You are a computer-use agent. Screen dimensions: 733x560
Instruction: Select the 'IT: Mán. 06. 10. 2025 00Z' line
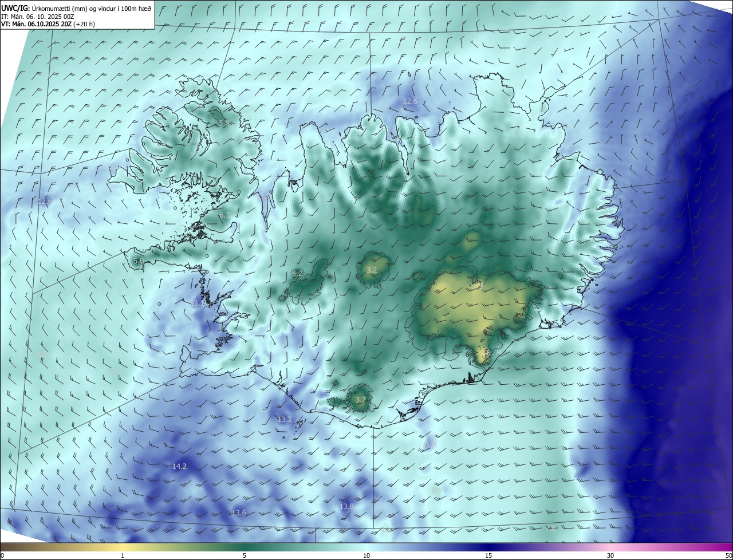click(37, 16)
